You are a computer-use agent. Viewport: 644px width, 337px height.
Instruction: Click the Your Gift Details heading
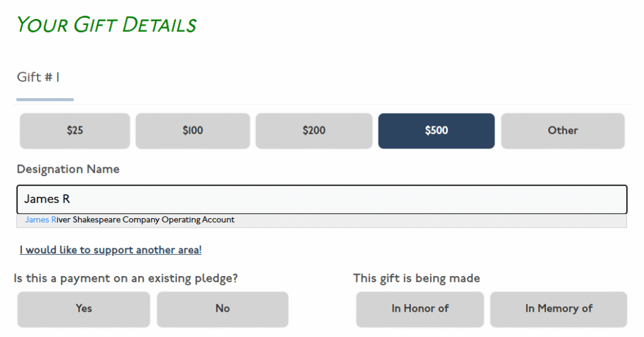tap(106, 25)
